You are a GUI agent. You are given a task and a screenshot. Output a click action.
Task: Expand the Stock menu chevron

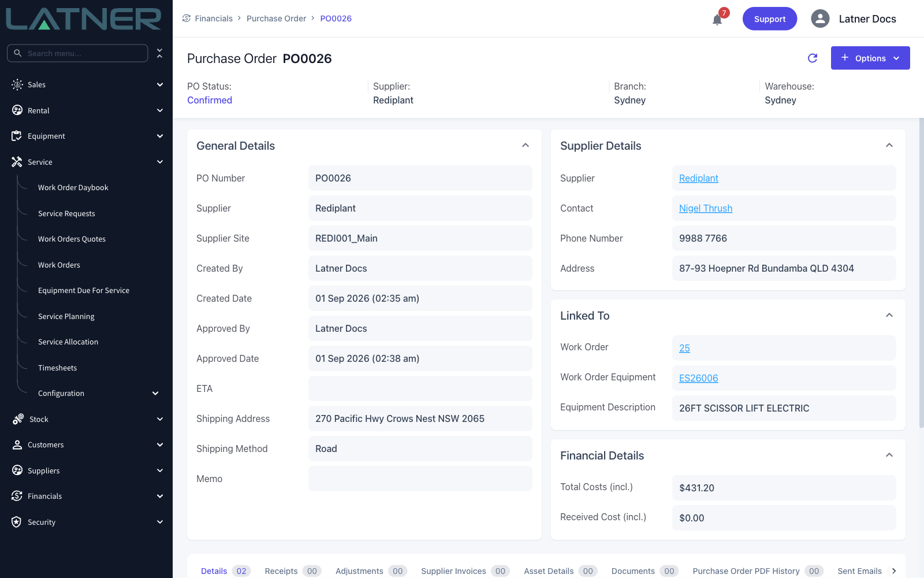pos(160,419)
